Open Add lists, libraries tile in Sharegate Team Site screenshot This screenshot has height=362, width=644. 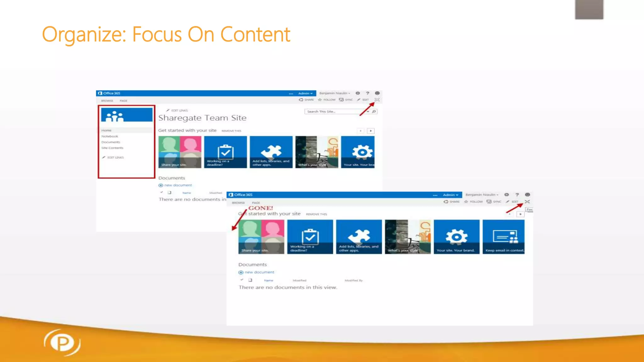point(271,152)
